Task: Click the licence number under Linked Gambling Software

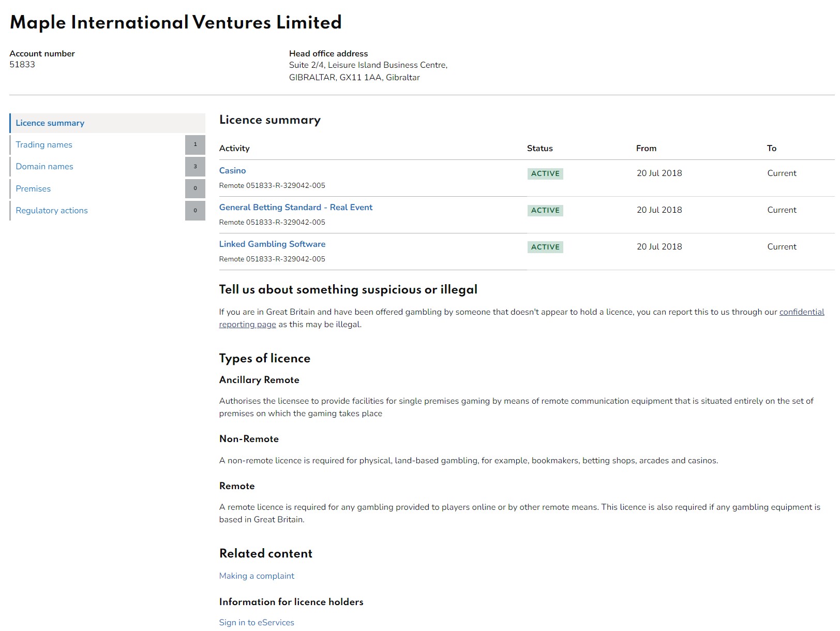Action: point(272,259)
